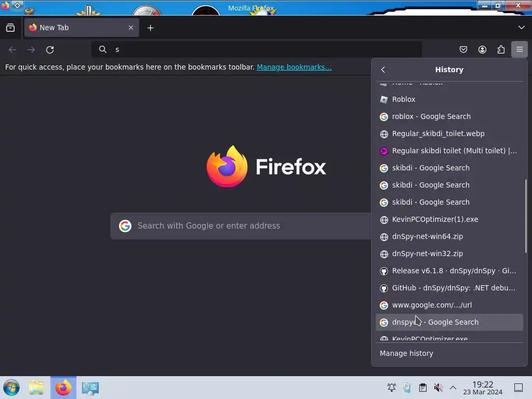This screenshot has height=399, width=532.
Task: Click show desktop square icon
Action: coord(518,388)
